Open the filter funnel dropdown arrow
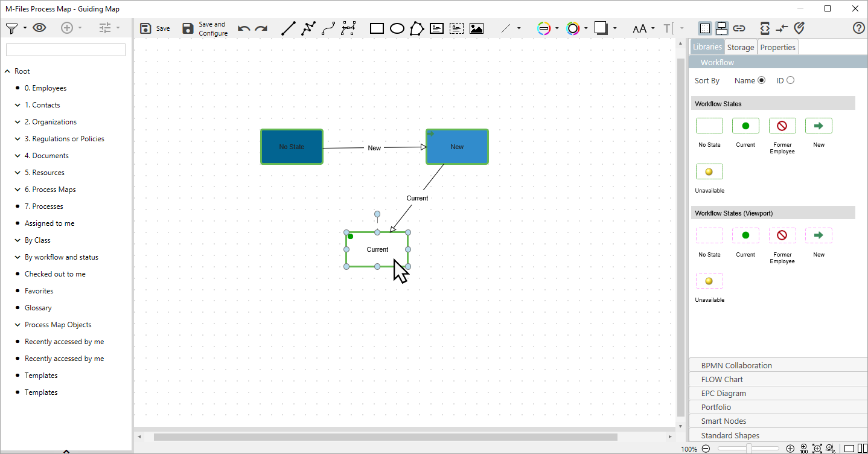Viewport: 868px width, 454px height. [25, 28]
